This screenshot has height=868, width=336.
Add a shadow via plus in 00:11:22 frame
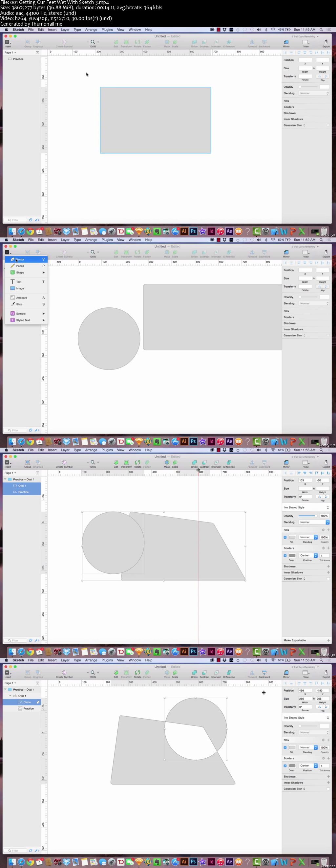pyautogui.click(x=328, y=776)
